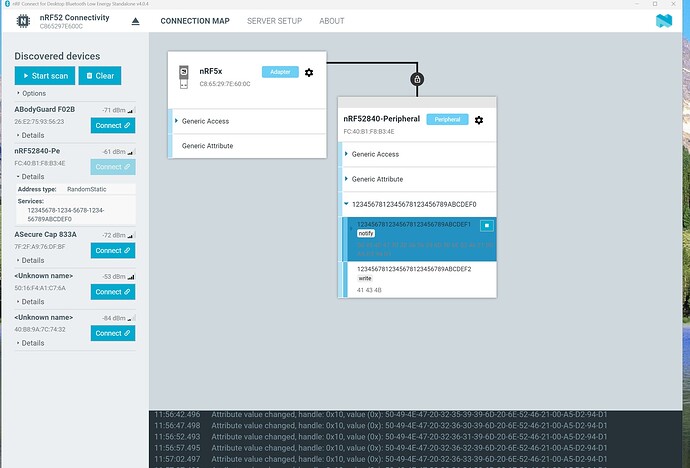Click the Peripheral badge on nRF52840-Peripheral
690x468 pixels.
pyautogui.click(x=447, y=119)
